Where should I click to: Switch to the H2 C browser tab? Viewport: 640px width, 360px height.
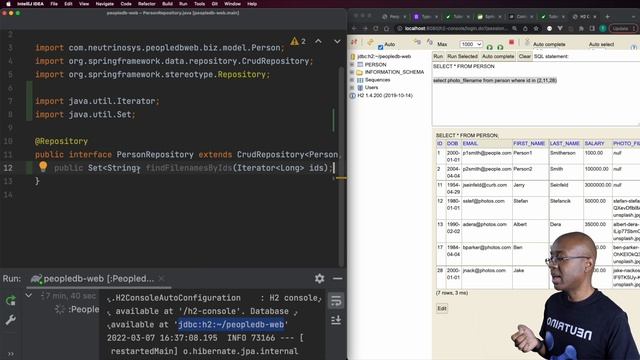[x=584, y=16]
